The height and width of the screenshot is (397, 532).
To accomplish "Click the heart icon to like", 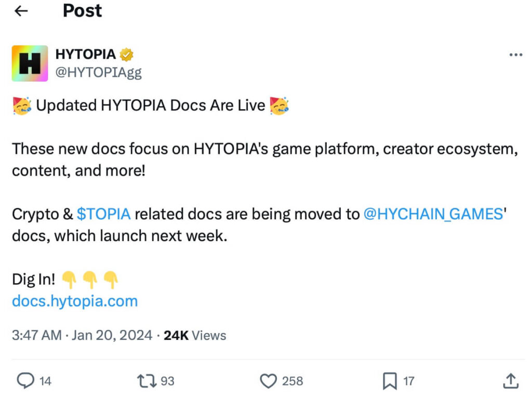I will point(268,381).
